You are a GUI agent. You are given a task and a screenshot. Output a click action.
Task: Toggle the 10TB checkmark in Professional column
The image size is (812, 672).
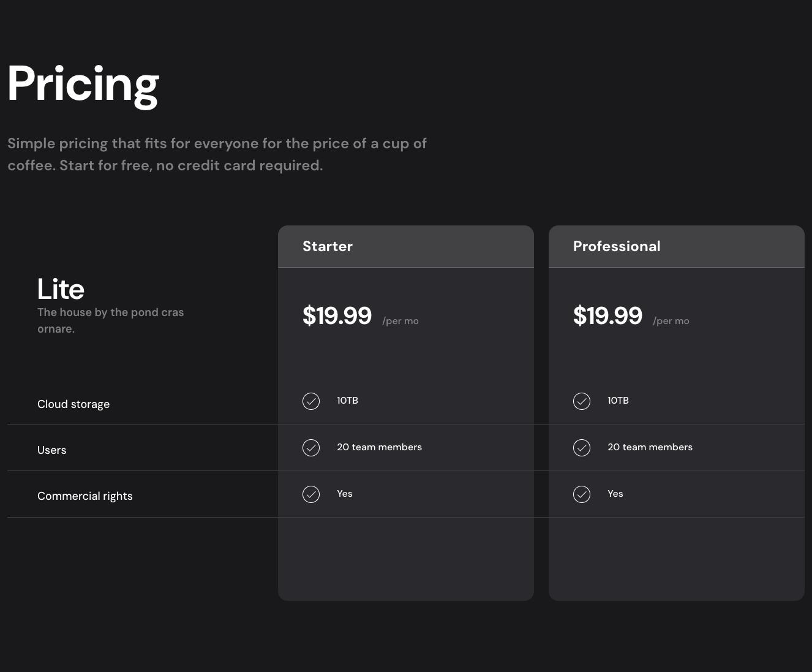(581, 401)
